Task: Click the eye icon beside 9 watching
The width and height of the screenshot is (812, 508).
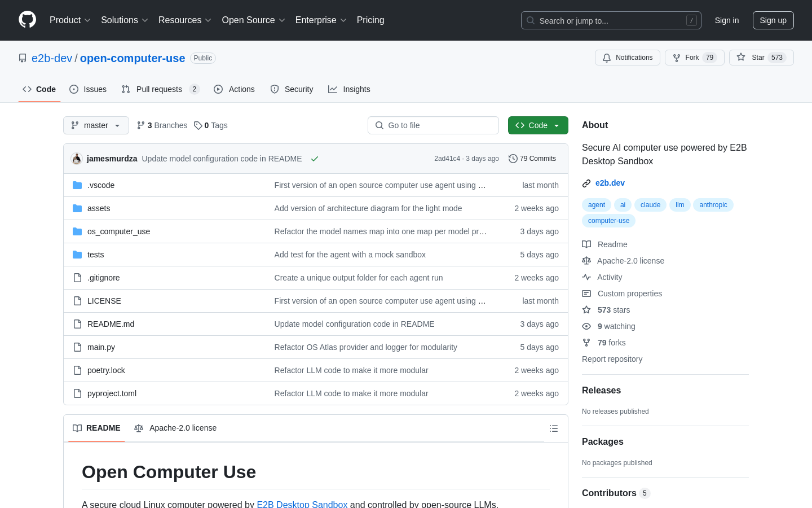Action: pos(586,326)
